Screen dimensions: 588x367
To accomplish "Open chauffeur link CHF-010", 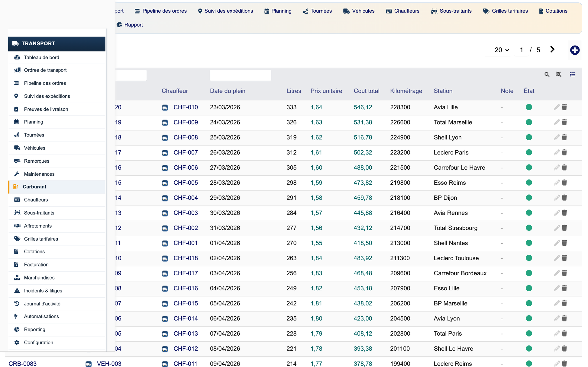I will 186,107.
